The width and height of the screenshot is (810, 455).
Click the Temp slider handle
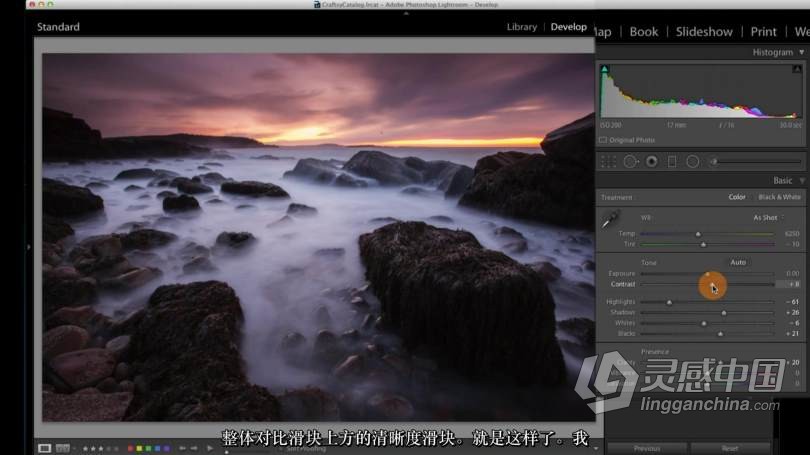(x=698, y=234)
